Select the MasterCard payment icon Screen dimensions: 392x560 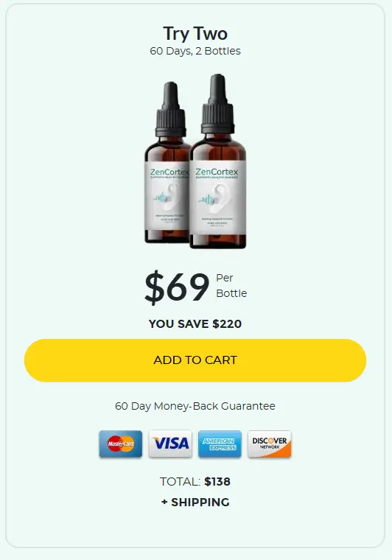pos(121,444)
